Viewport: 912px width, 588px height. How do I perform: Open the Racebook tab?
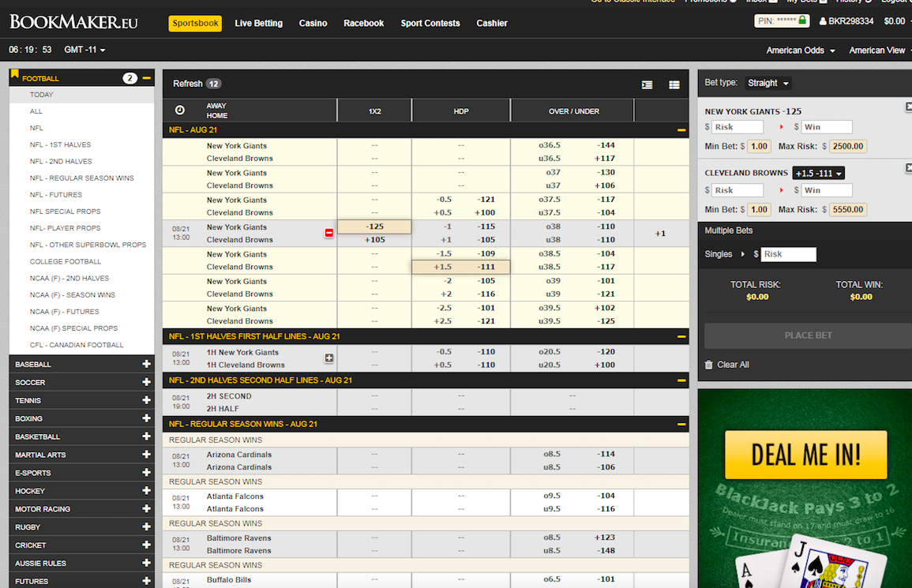[363, 23]
